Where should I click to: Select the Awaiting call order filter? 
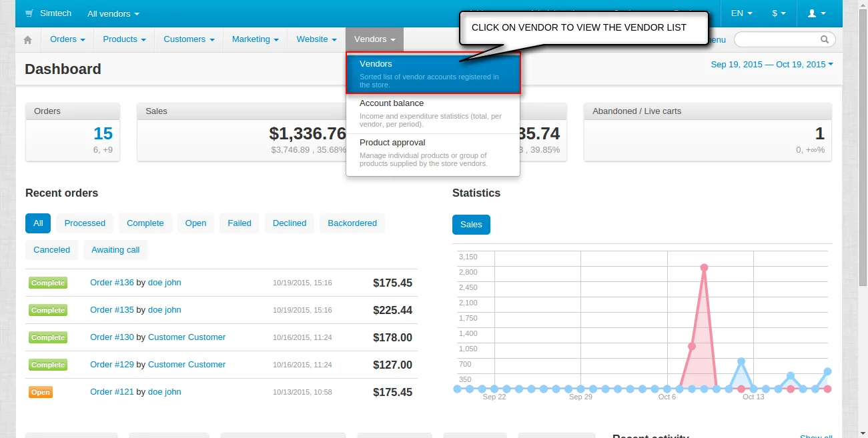click(115, 250)
